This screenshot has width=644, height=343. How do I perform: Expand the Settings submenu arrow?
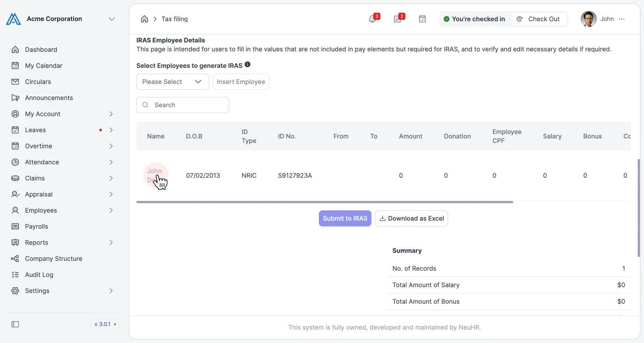click(x=111, y=291)
